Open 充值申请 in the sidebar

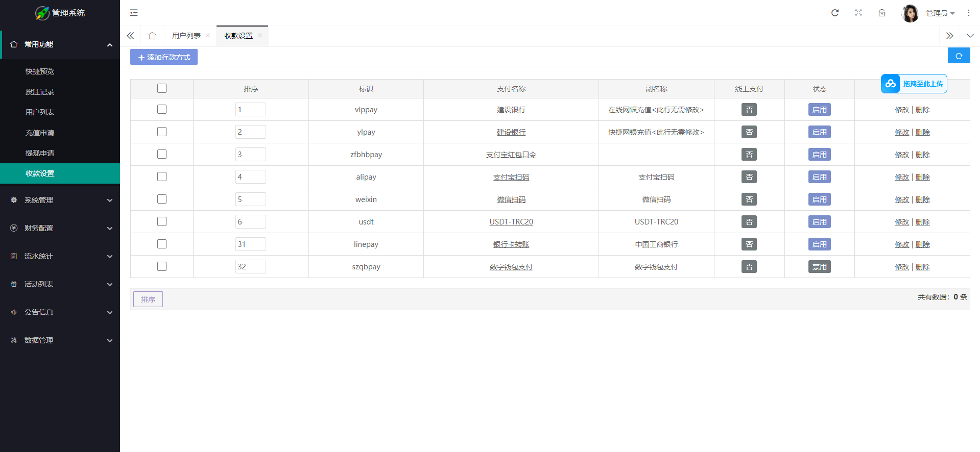[40, 133]
